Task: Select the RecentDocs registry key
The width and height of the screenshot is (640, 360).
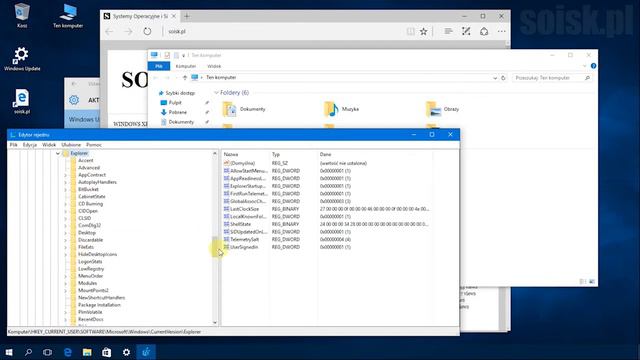Action: coord(91,319)
